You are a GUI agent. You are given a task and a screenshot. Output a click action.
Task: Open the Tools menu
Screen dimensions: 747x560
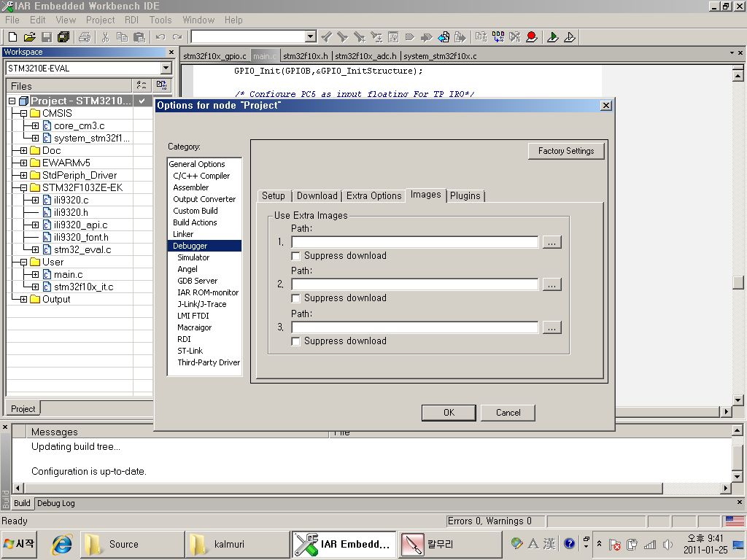pos(160,20)
